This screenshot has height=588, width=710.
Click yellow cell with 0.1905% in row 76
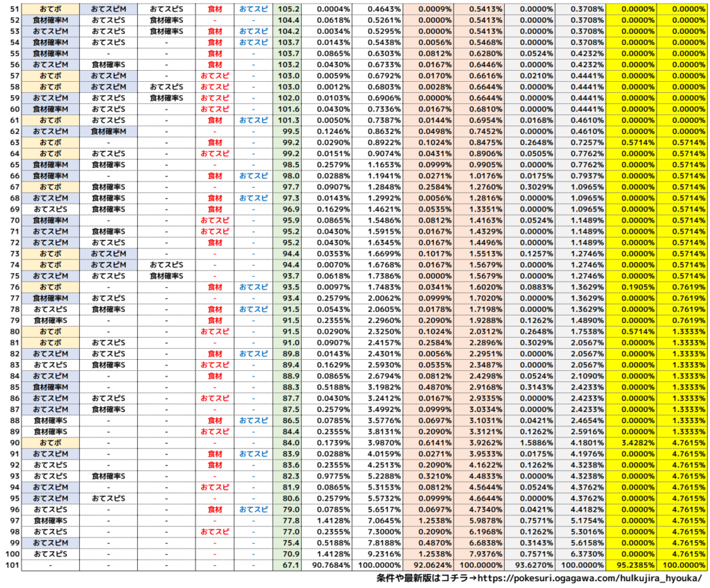(x=632, y=286)
